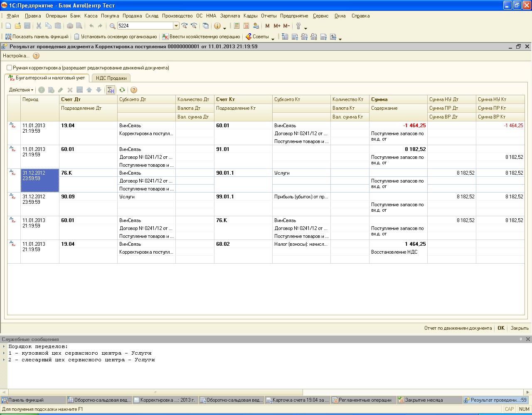The height and width of the screenshot is (415, 532).
Task: Expand the Действия dropdown
Action: click(21, 90)
